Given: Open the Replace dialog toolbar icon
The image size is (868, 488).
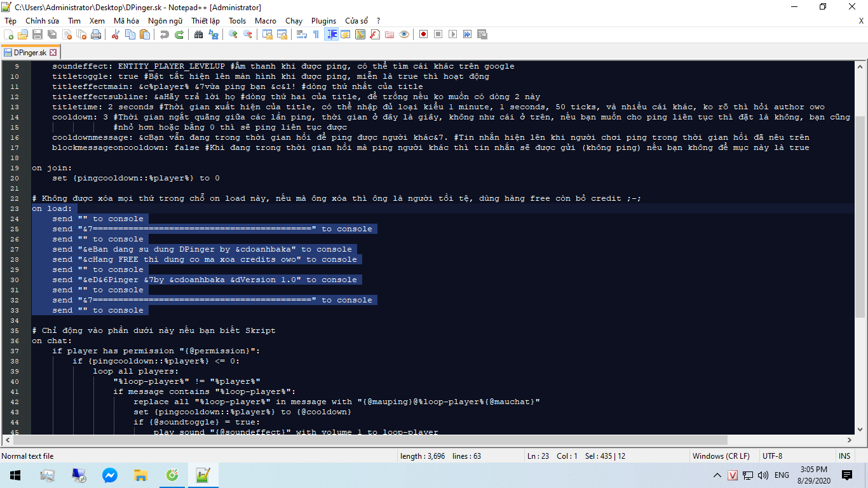Looking at the screenshot, I should 213,34.
